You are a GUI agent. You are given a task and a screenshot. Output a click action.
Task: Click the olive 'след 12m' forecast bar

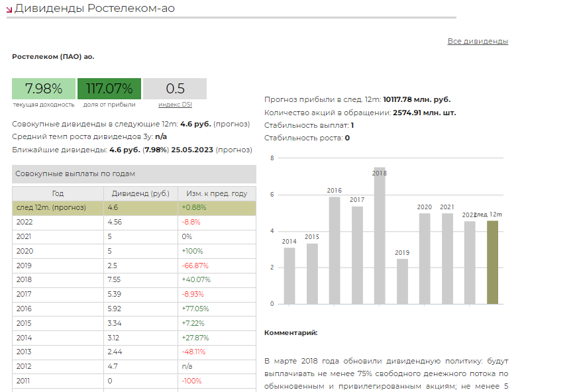coord(492,262)
